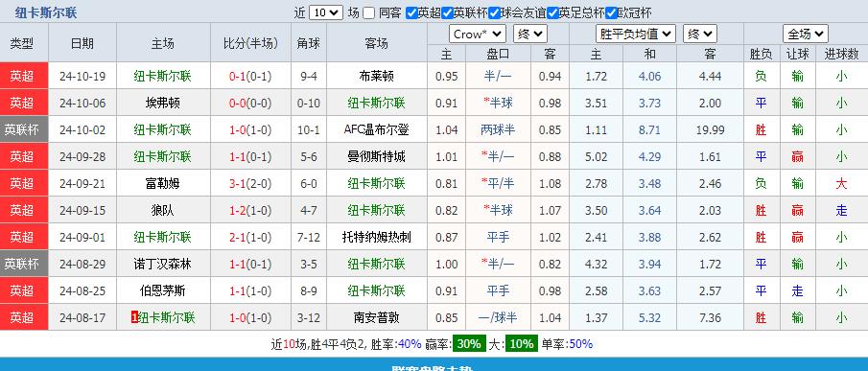
Task: Click the 40% 胜率 value in summary
Action: click(410, 344)
